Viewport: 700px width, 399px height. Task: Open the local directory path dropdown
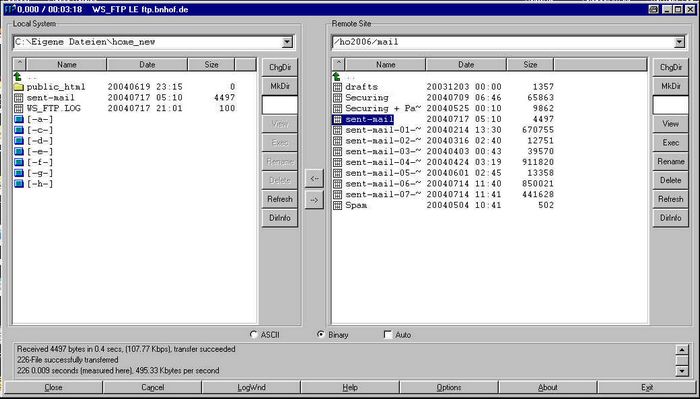[x=287, y=42]
